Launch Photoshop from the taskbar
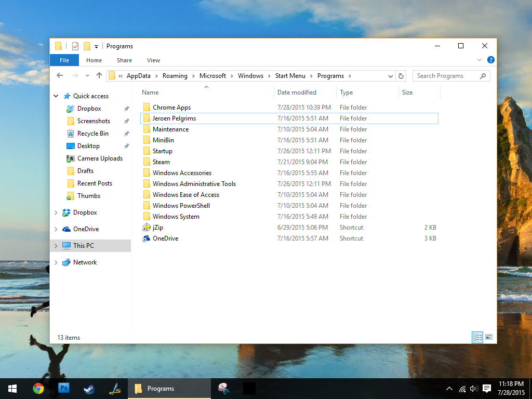Screen dimensions: 532x399 click(x=64, y=389)
